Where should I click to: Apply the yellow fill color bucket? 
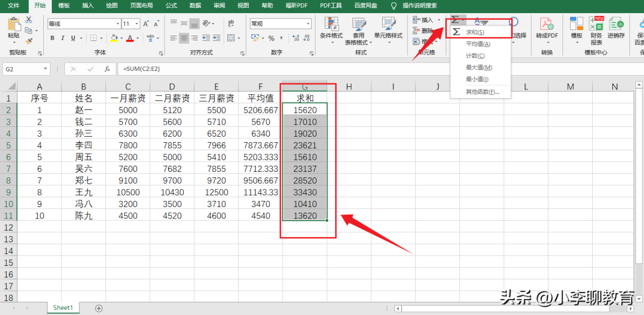(x=114, y=38)
